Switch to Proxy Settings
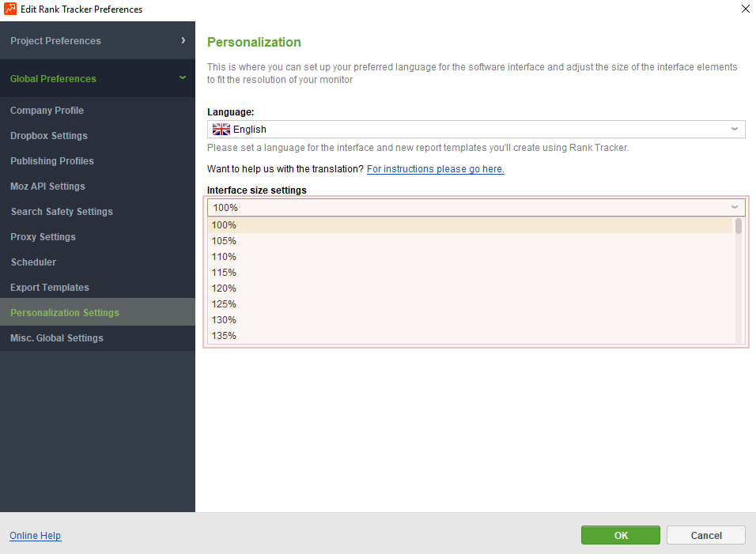Image resolution: width=756 pixels, height=554 pixels. [43, 237]
